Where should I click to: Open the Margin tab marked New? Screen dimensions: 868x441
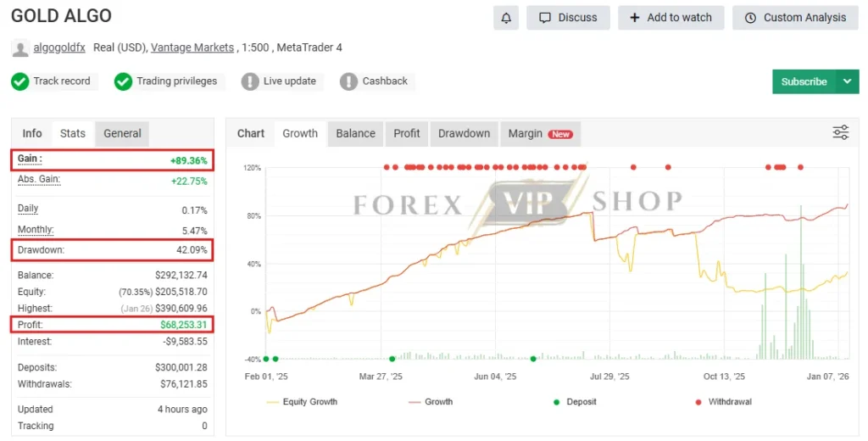pos(540,133)
